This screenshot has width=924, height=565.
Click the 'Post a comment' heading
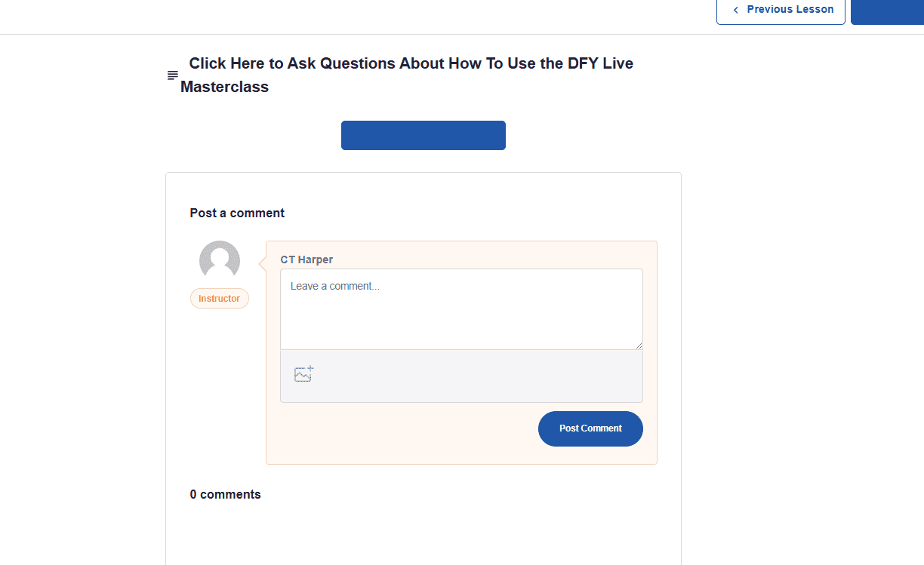[237, 213]
